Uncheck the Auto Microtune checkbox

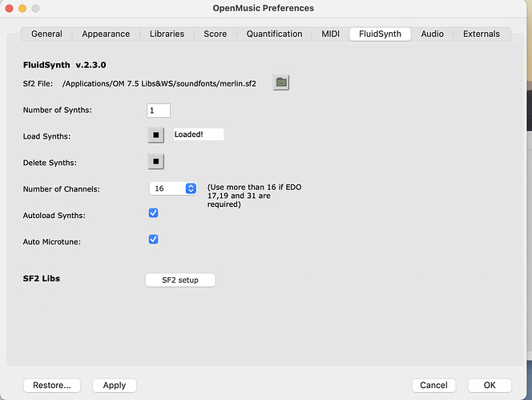[153, 240]
